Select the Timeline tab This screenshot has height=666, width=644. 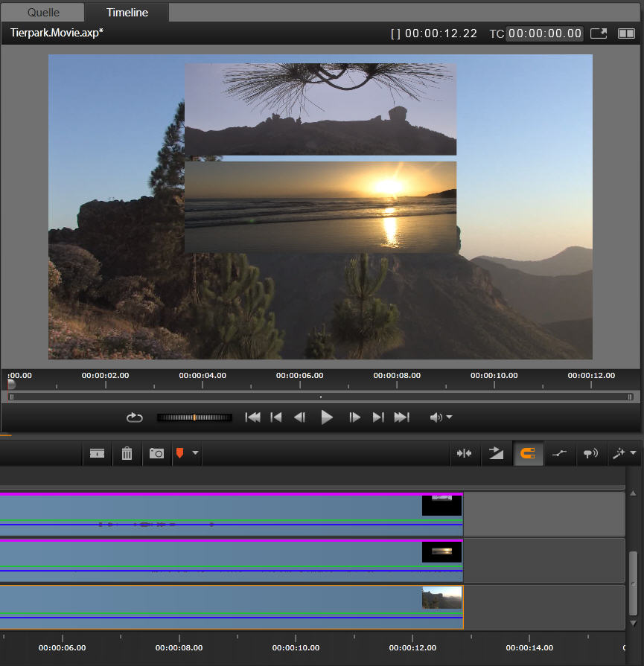click(127, 13)
